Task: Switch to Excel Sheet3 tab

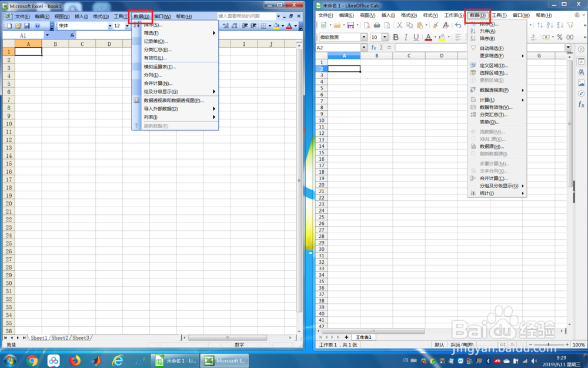Action: [81, 337]
